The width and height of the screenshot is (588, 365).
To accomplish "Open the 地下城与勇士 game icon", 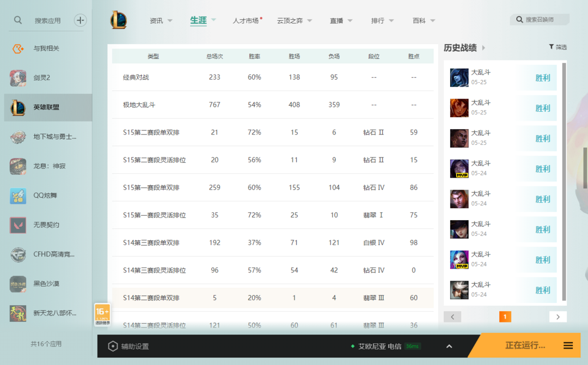I will 18,137.
